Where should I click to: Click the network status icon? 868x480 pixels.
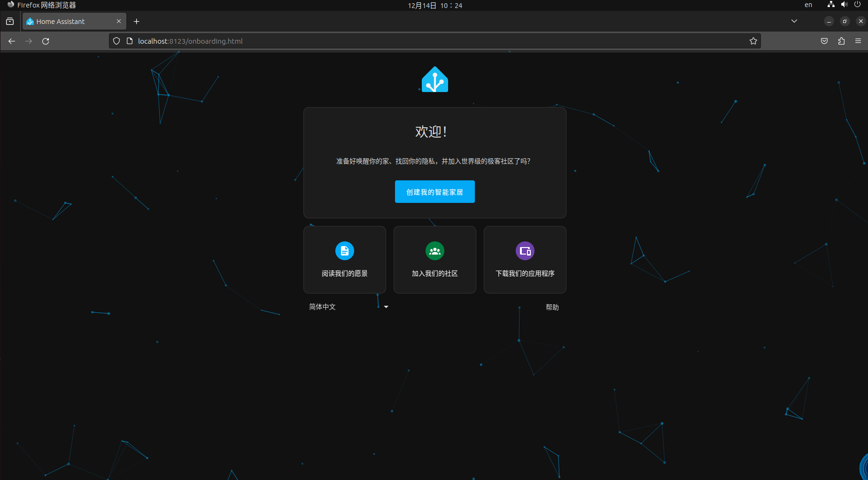831,5
